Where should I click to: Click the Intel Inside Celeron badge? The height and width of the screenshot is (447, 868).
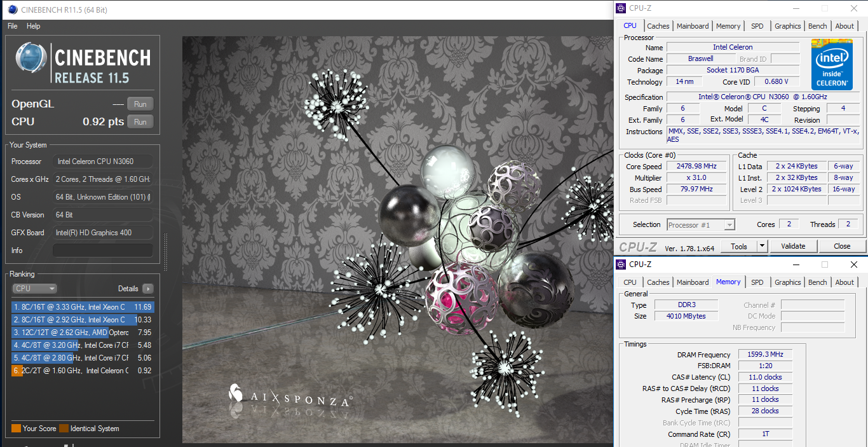[x=832, y=64]
